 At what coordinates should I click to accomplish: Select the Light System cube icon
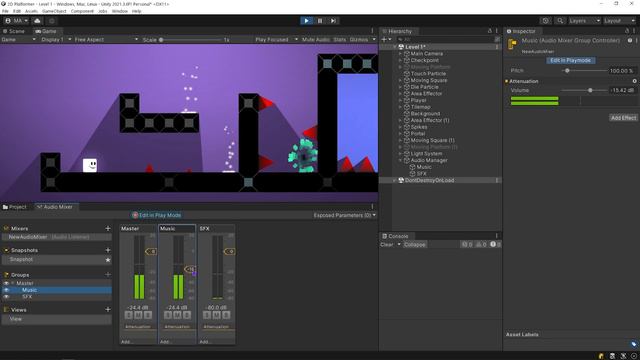pyautogui.click(x=407, y=154)
